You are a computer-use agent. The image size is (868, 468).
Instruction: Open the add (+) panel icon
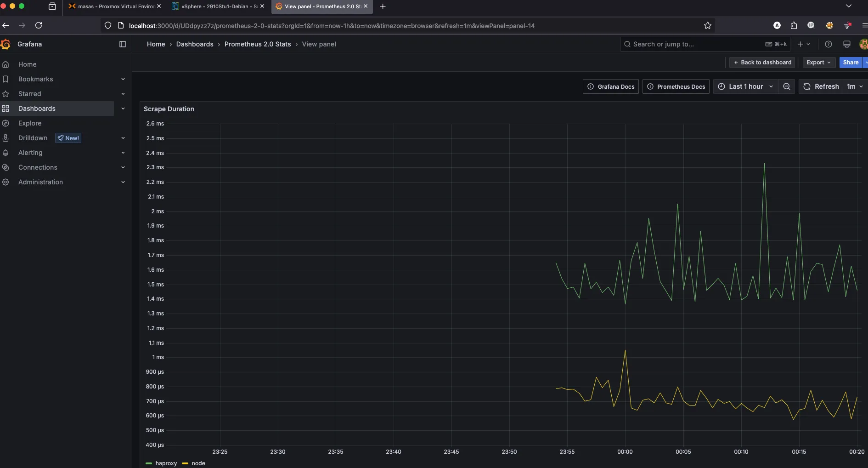tap(801, 44)
